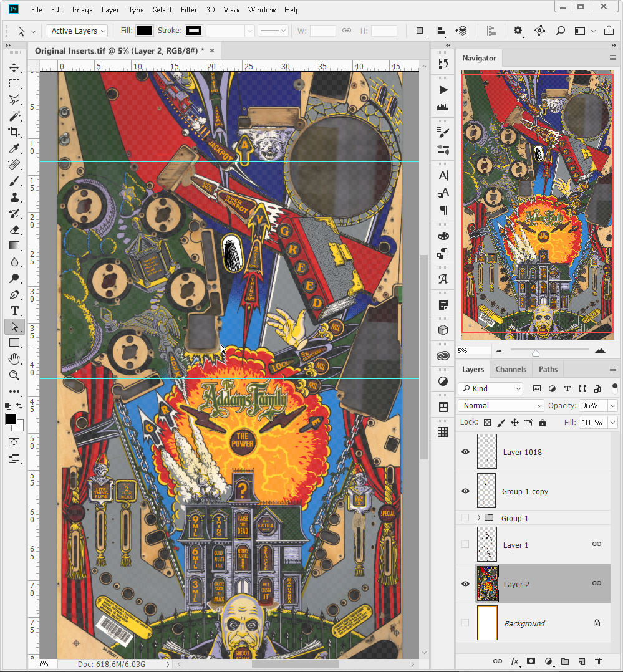The width and height of the screenshot is (623, 672).
Task: Show the Layer 1 layer visibility
Action: (x=465, y=544)
